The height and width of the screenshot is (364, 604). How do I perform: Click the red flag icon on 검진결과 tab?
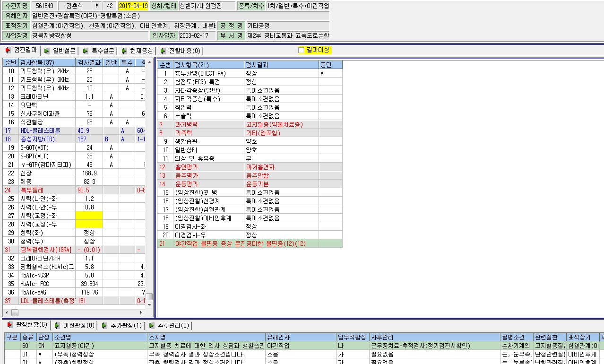coord(8,50)
